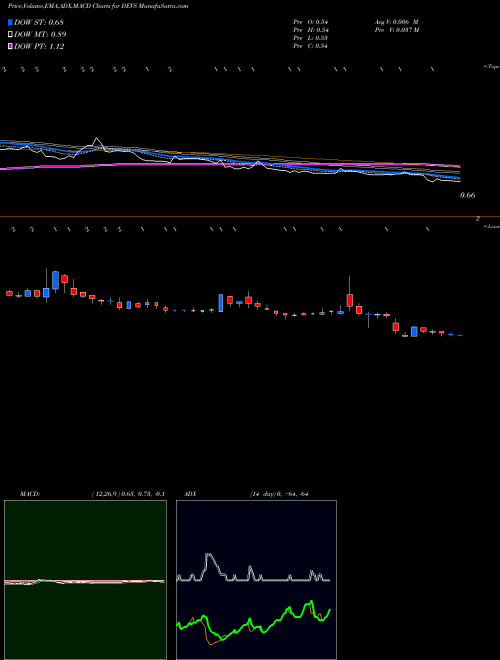Select the DOW MT: 0.89 label
Viewport: 500px width, 660px height.
click(x=40, y=35)
